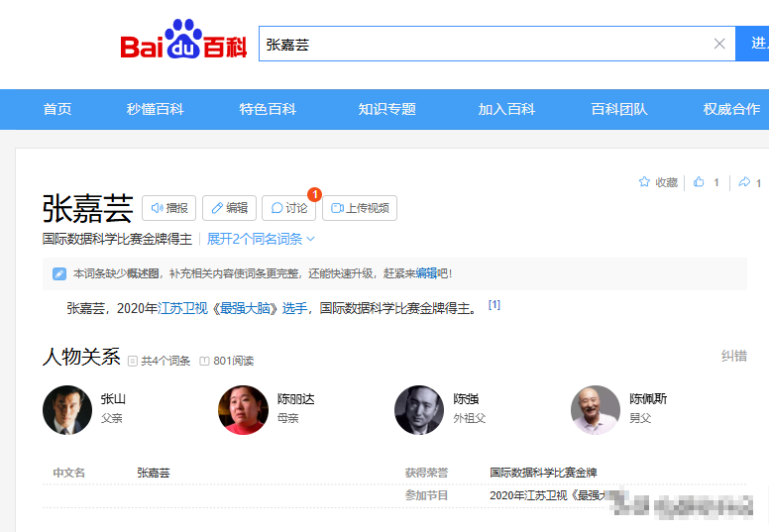Click the 陈佩斯 portrait thumbnail
This screenshot has width=769, height=532.
tap(596, 410)
